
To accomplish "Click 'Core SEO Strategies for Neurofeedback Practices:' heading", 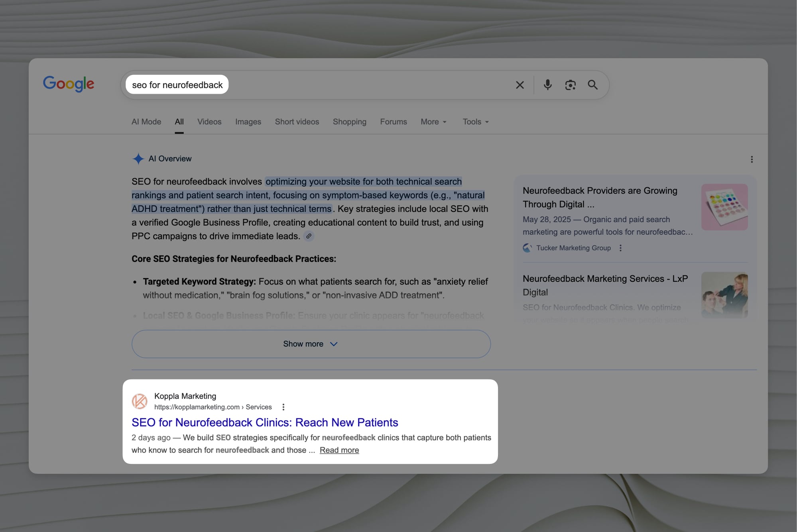I will (234, 259).
